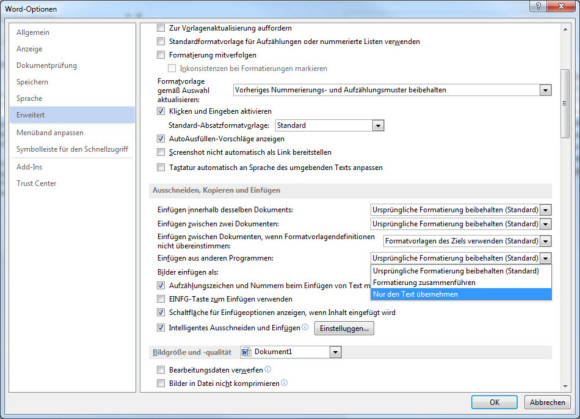Open the Trust Center category
The image size is (580, 419).
pos(36,183)
